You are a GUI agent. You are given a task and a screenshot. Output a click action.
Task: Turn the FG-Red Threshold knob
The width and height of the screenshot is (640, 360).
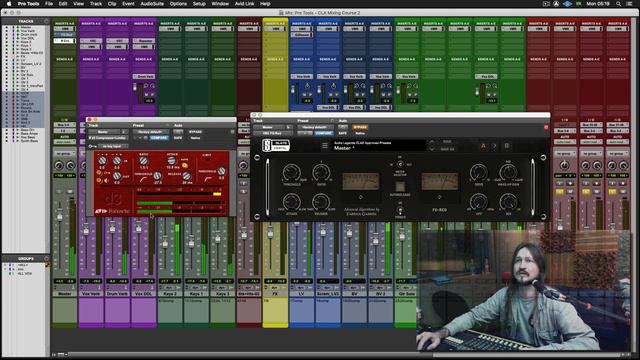[x=291, y=173]
